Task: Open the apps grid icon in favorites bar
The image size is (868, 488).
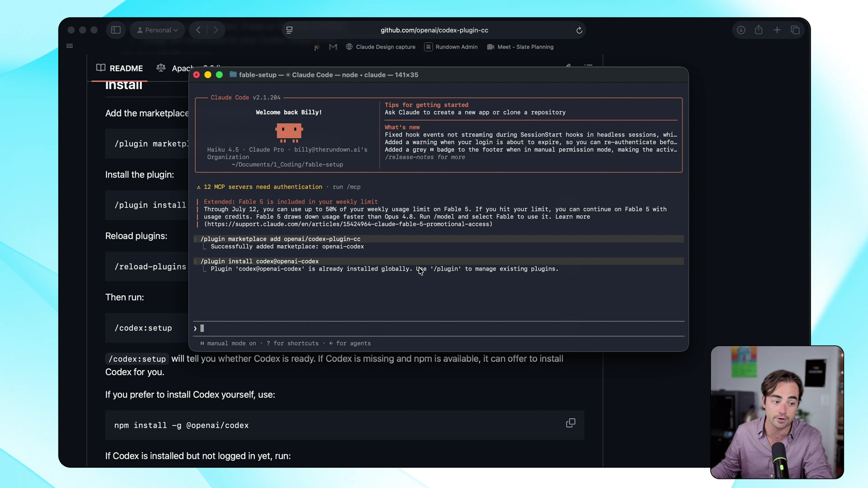Action: coord(69,46)
